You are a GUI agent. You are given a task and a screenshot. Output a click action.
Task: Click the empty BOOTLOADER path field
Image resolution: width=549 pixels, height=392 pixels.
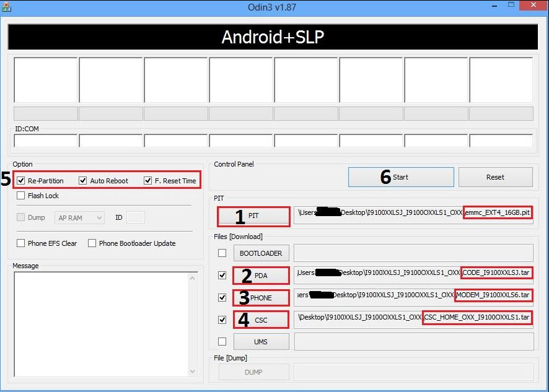[413, 253]
